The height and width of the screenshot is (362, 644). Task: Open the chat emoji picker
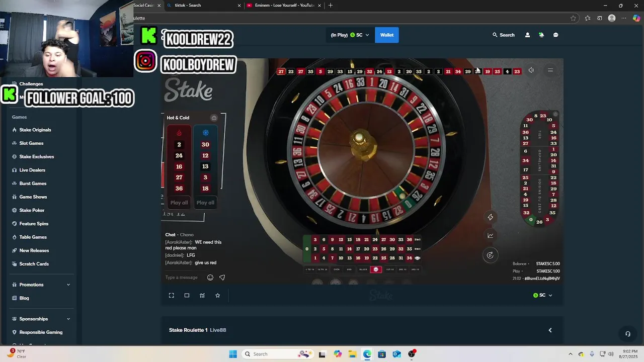coord(210,278)
